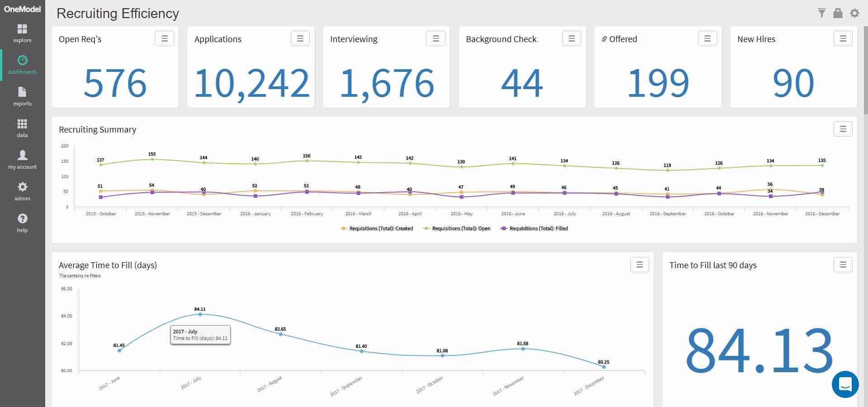Image resolution: width=868 pixels, height=407 pixels.
Task: Toggle the Requisitions Created series in the legend
Action: [377, 228]
